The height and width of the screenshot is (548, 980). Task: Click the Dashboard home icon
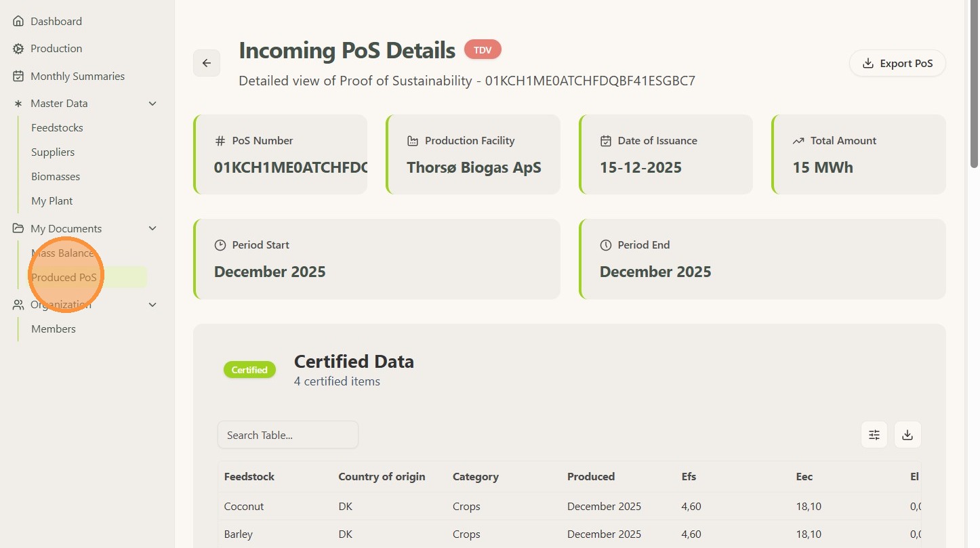click(x=18, y=22)
